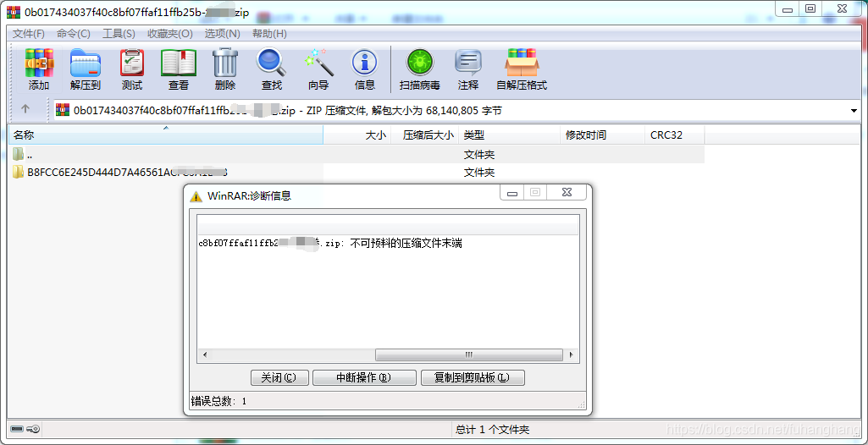Expand the archive path dropdown arrow

click(853, 111)
